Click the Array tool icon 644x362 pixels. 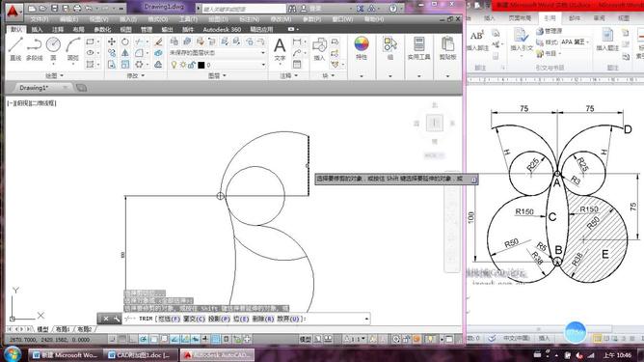point(140,65)
